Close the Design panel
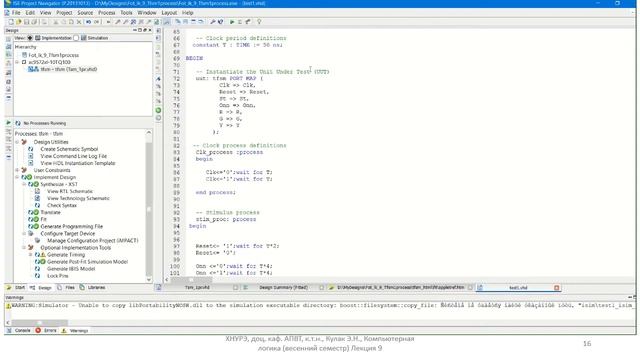The image size is (640, 360). (150, 30)
